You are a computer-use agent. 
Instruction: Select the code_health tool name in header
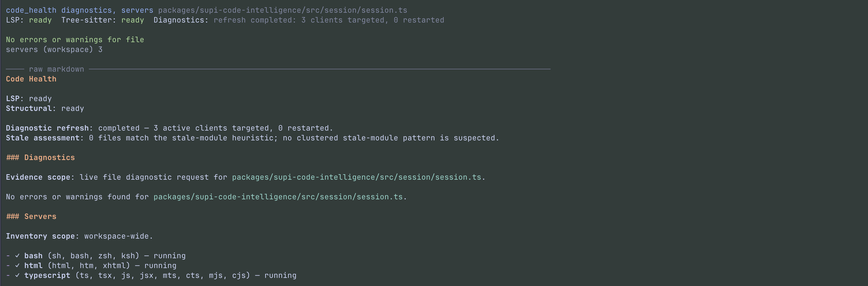(31, 10)
